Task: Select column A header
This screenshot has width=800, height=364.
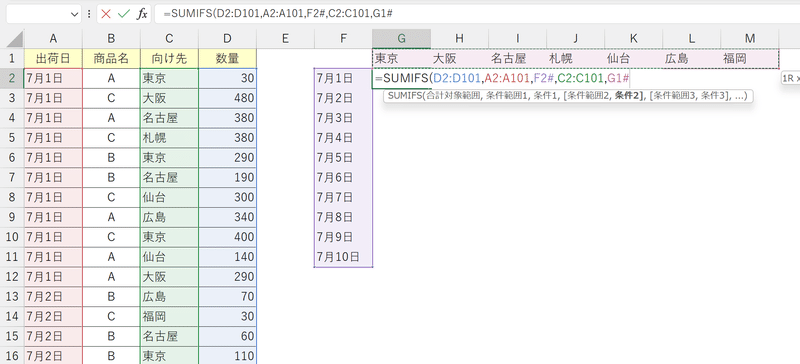Action: click(x=53, y=38)
